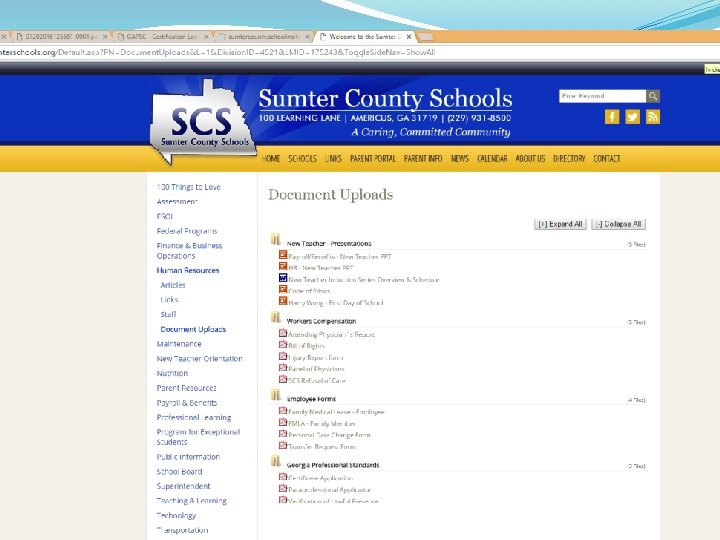Open the HOME navigation menu item
720x540 pixels.
coord(271,158)
